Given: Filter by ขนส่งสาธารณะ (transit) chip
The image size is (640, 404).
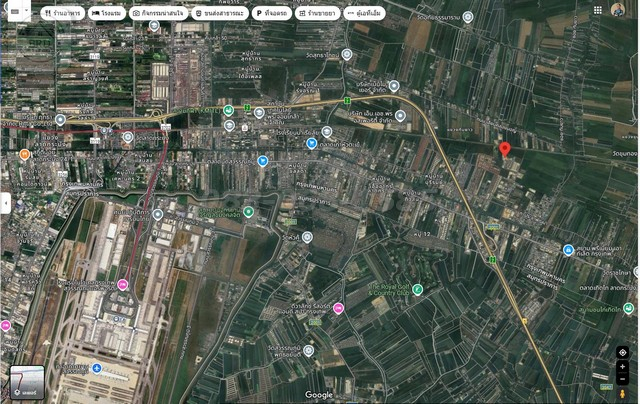Looking at the screenshot, I should coord(220,13).
